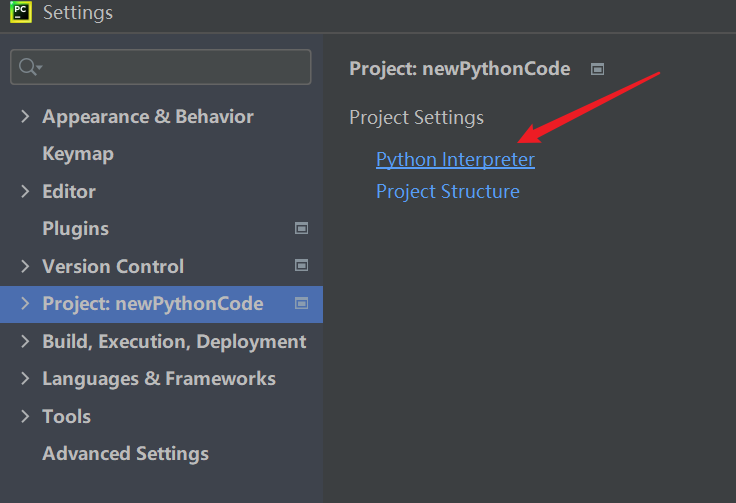Select the Tools category label
Screen dimensions: 736x503
[x=66, y=416]
